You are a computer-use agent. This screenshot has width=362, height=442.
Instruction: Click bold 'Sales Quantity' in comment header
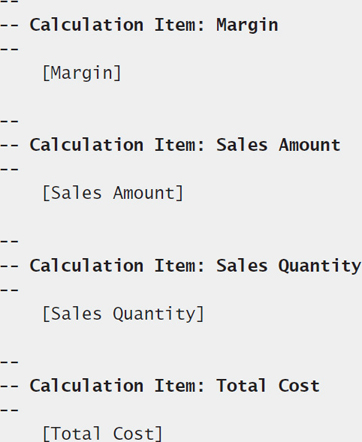coord(289,266)
